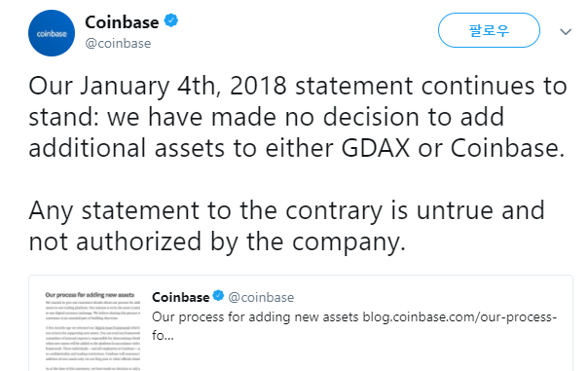This screenshot has width=588, height=371.
Task: Click the verified badge beside the Coinbase name
Action: 171,20
